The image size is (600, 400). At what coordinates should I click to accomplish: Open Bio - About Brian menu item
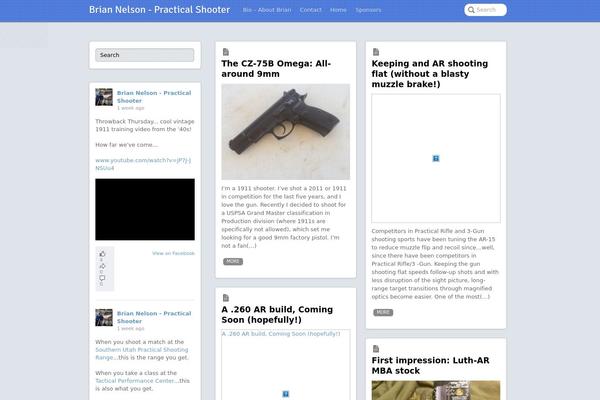click(267, 10)
